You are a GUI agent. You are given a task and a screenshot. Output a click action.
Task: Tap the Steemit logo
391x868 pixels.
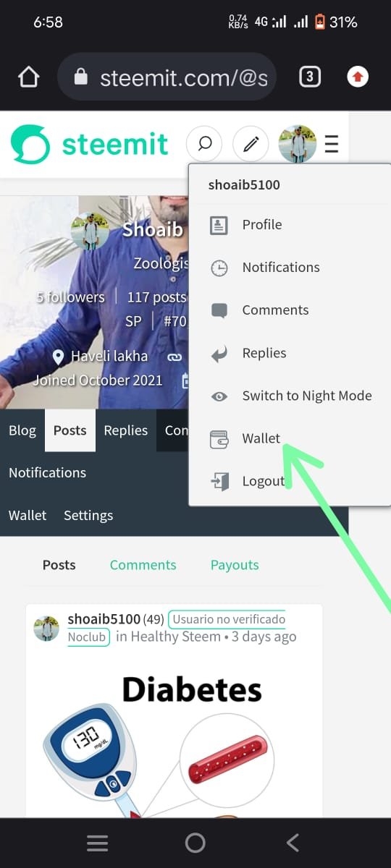(89, 144)
